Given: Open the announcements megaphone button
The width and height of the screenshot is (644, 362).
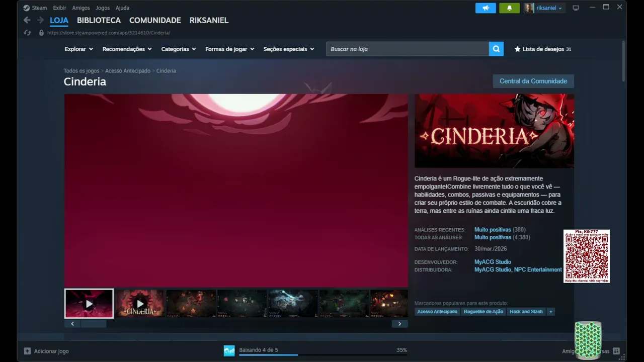Looking at the screenshot, I should click(x=486, y=8).
